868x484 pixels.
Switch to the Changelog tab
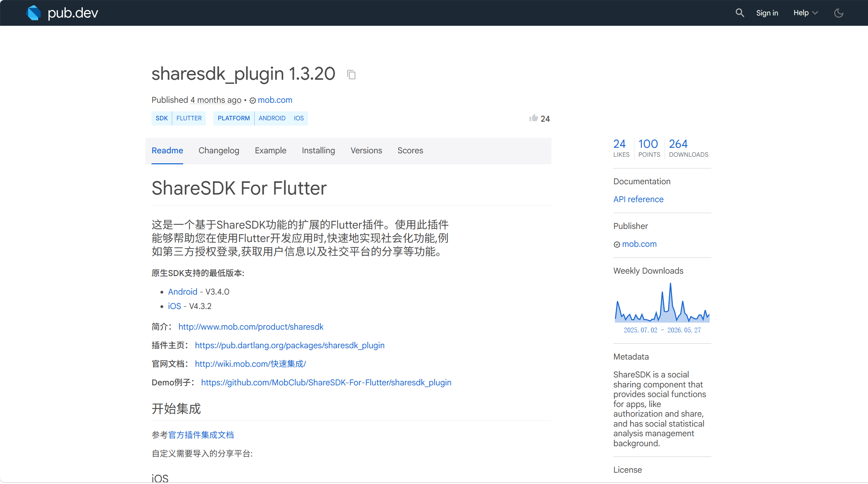click(x=219, y=151)
